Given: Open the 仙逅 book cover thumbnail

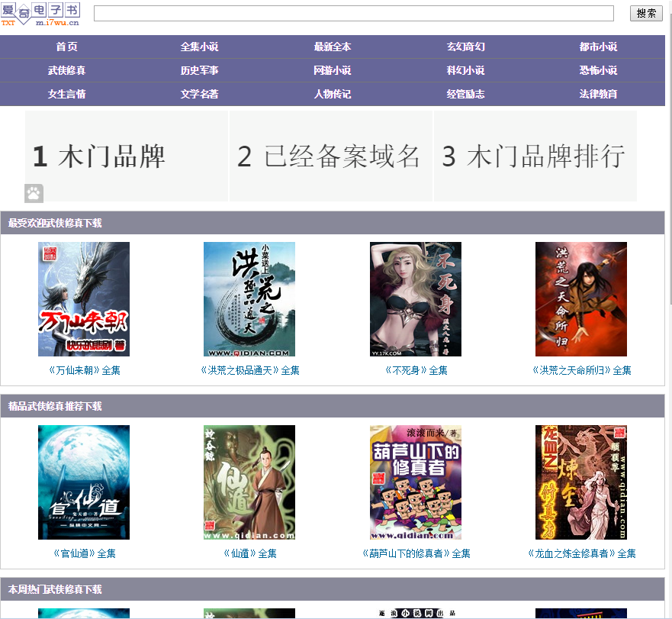Looking at the screenshot, I should (x=249, y=482).
